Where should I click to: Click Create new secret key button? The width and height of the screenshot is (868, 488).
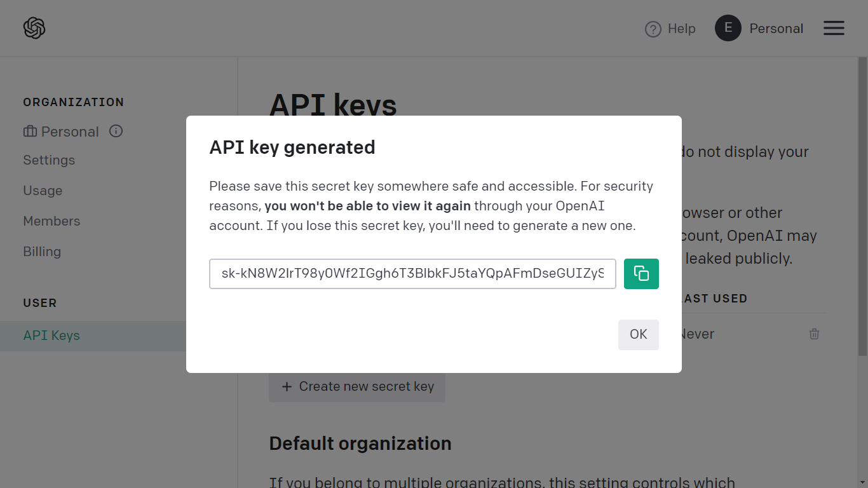pyautogui.click(x=357, y=386)
